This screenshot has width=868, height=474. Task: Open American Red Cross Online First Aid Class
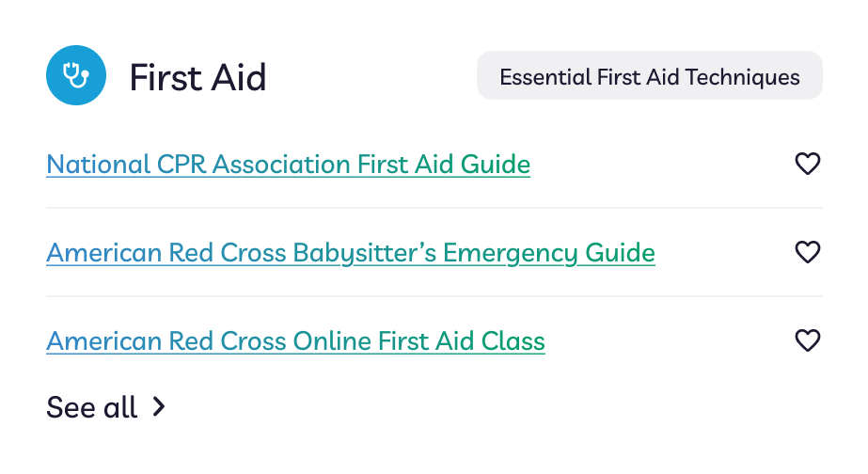(295, 341)
